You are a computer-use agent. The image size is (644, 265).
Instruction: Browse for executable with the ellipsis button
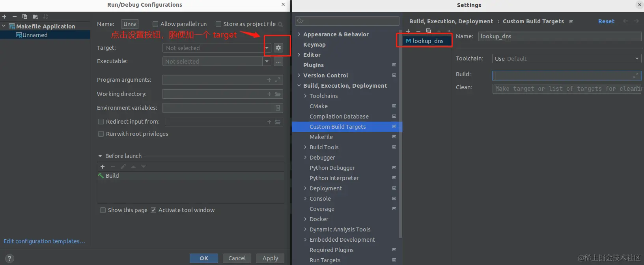(278, 62)
